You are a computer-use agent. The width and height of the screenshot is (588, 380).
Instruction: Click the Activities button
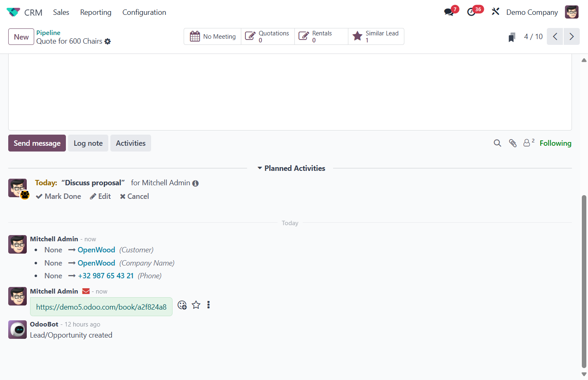click(131, 143)
